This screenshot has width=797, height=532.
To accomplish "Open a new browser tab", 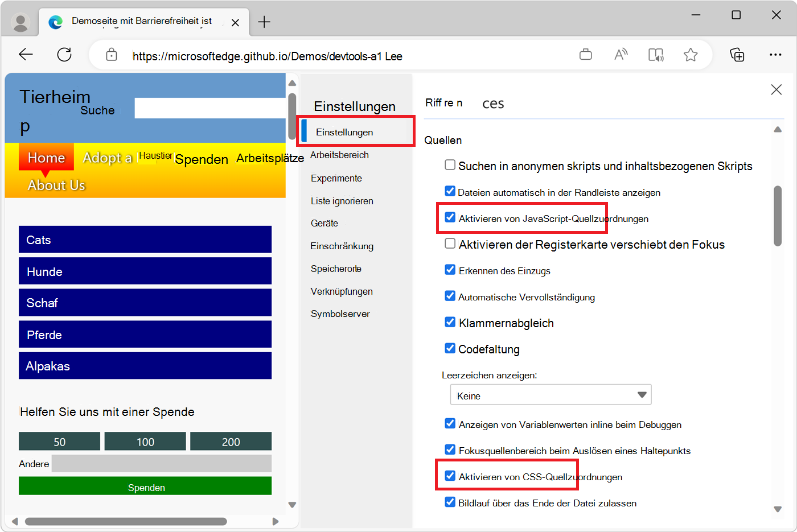I will [264, 22].
